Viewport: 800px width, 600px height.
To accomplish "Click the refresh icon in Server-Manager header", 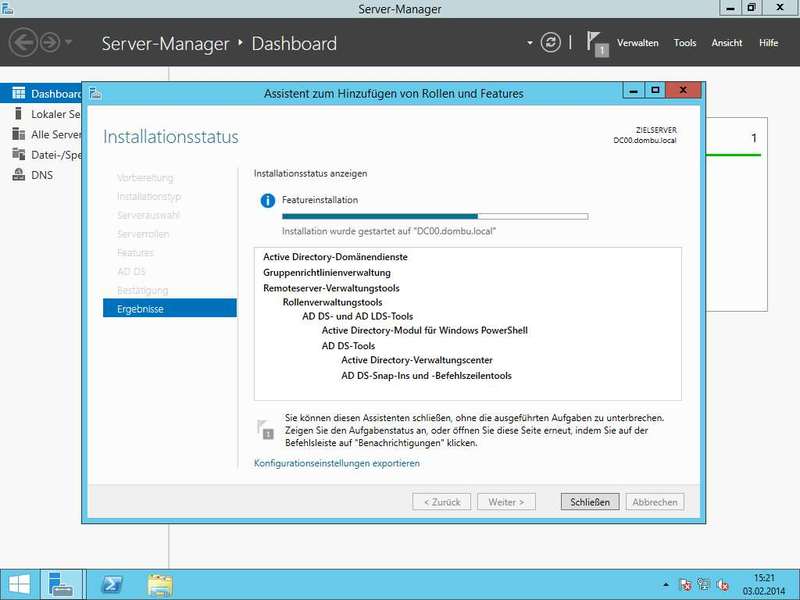I will pos(551,42).
